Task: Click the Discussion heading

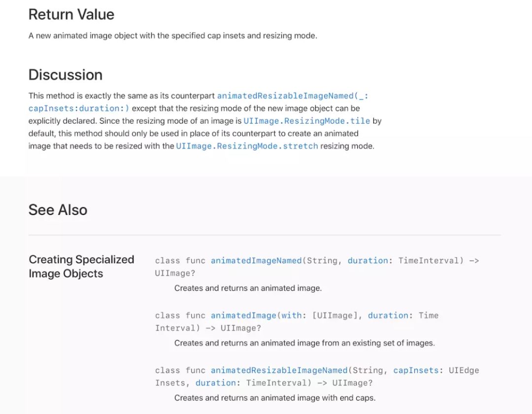Action: point(66,75)
